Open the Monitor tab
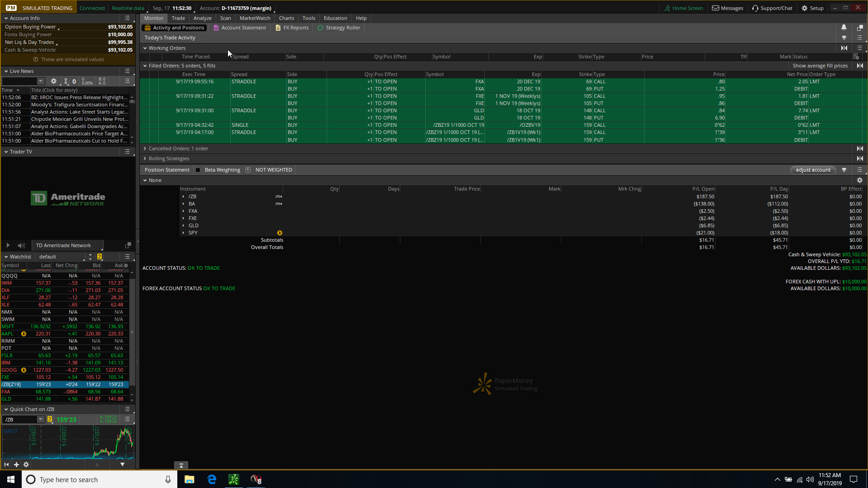The height and width of the screenshot is (488, 868). click(154, 18)
